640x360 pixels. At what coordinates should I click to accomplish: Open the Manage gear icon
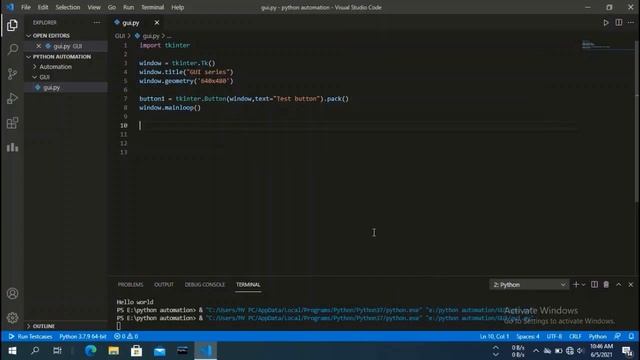pos(12,318)
